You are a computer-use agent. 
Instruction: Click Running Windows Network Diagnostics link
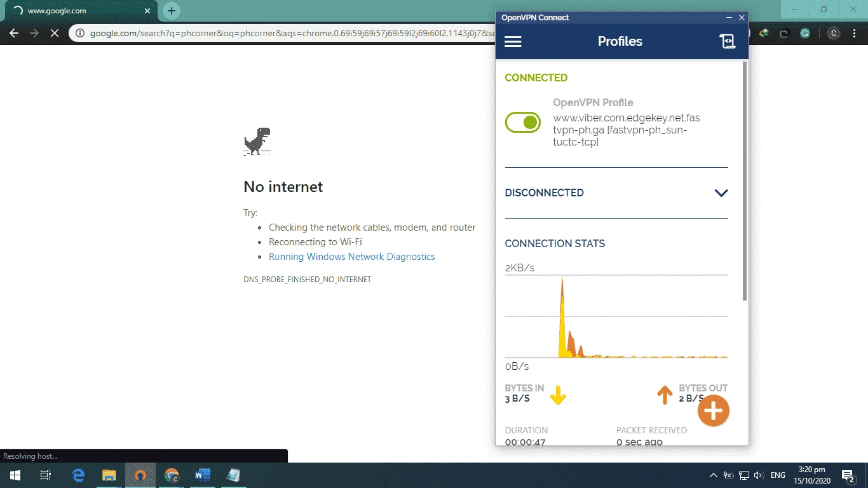tap(351, 257)
